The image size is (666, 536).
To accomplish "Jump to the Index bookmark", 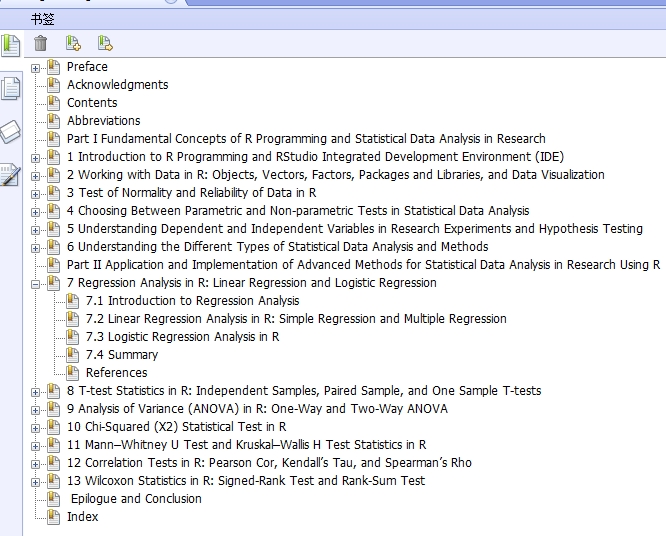I will 82,516.
